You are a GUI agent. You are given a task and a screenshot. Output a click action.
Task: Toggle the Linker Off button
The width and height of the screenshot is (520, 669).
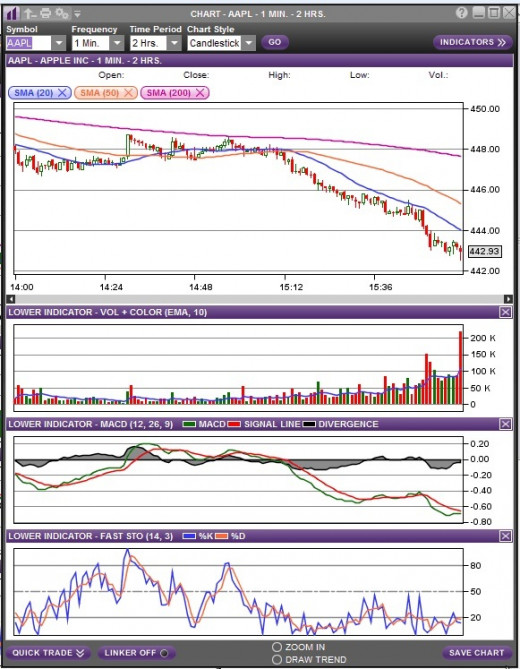(x=136, y=653)
